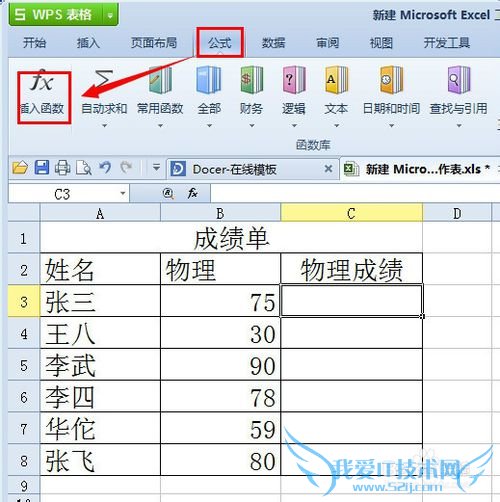
Task: Select empty cell C3 in 物理成绩 column
Action: tap(352, 302)
